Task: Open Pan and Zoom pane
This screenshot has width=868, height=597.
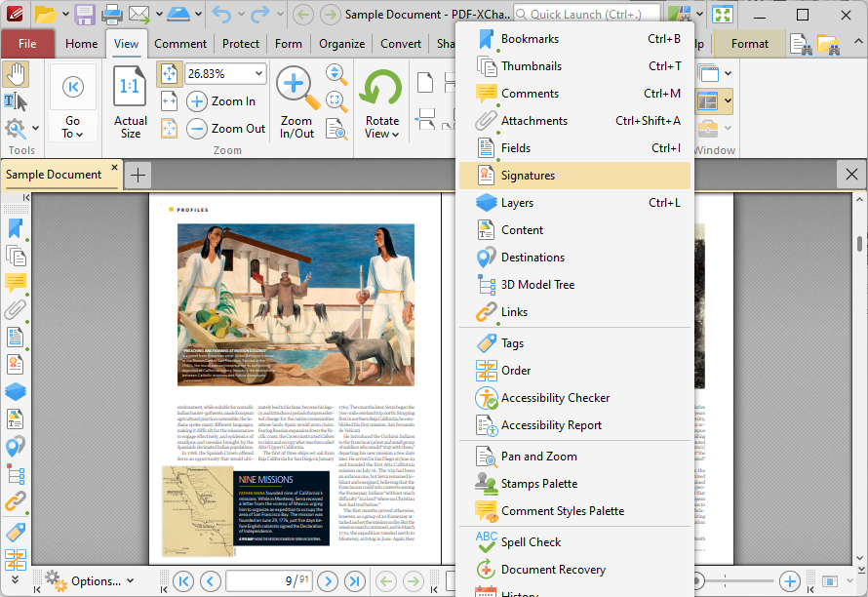Action: (x=574, y=457)
